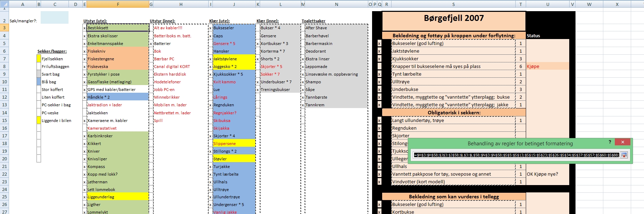Select column U header
The height and width of the screenshot is (214, 644).
548,5
